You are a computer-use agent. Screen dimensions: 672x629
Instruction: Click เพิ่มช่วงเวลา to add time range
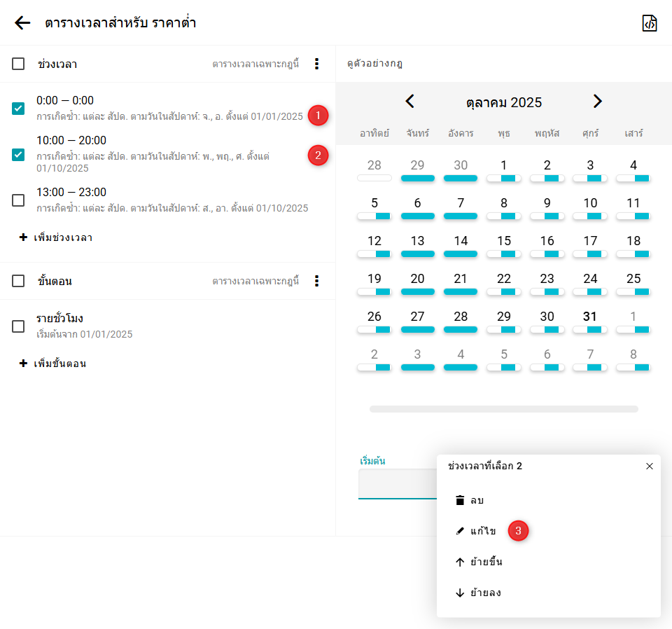tap(56, 237)
